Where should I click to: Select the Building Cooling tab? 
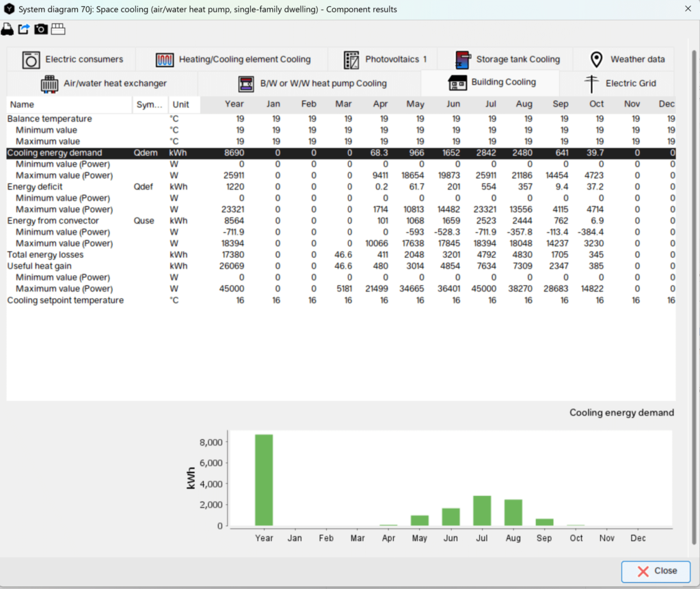point(490,83)
